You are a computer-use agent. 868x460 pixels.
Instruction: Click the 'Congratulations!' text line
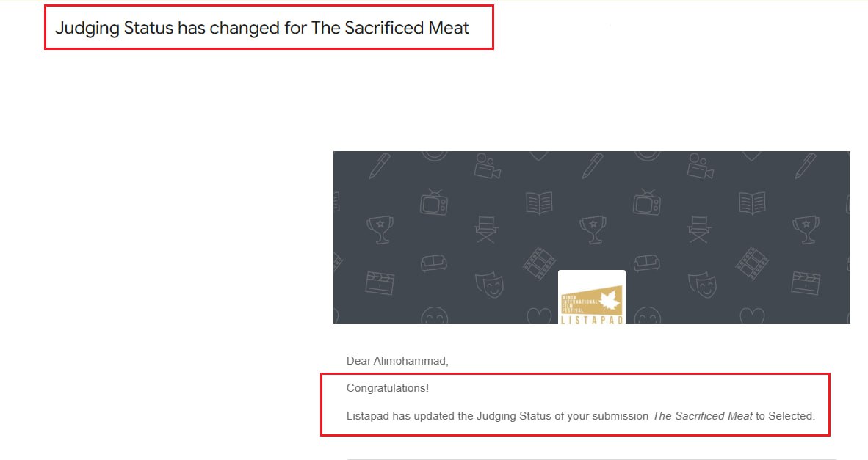[x=388, y=387]
